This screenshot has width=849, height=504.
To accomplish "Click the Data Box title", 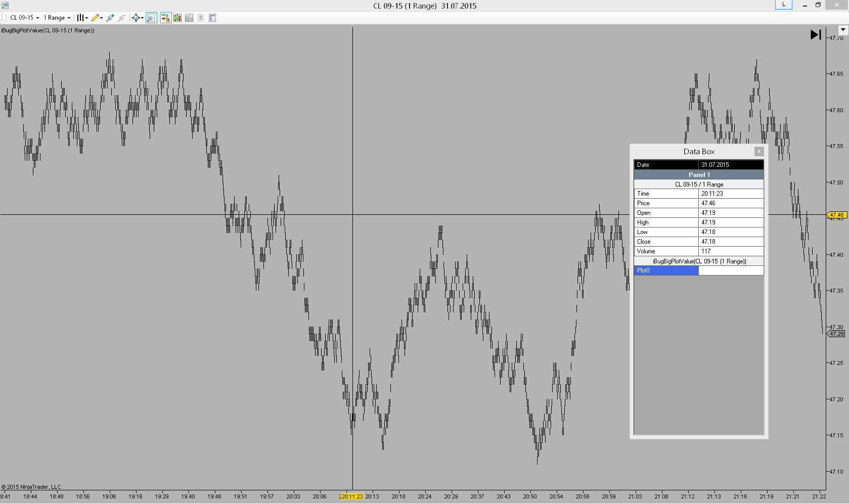I will 699,152.
